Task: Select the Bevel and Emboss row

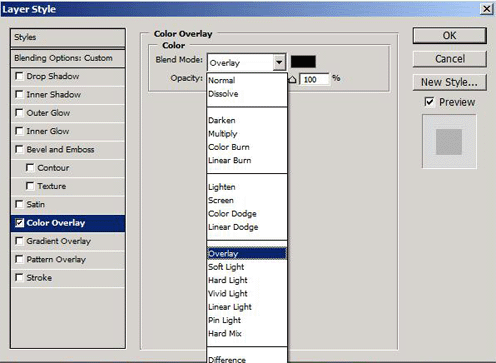Action: pyautogui.click(x=68, y=150)
